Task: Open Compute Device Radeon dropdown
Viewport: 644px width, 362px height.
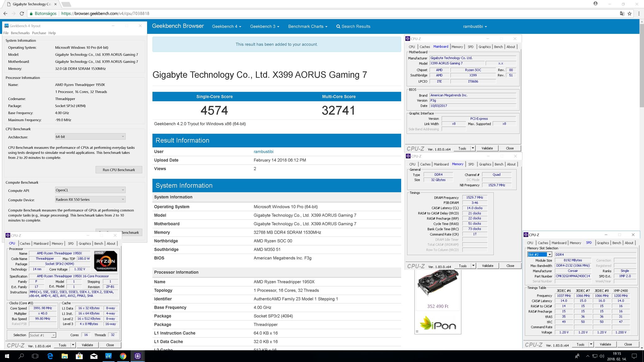Action: point(90,199)
